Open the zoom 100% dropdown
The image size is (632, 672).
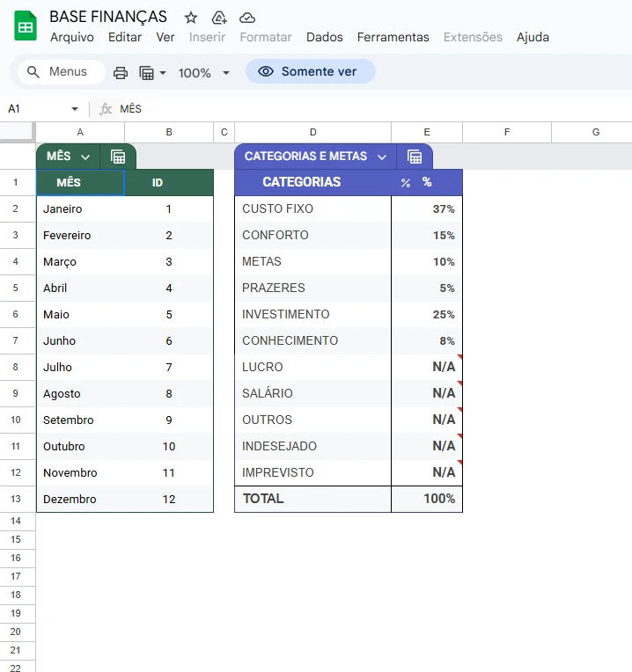click(204, 72)
